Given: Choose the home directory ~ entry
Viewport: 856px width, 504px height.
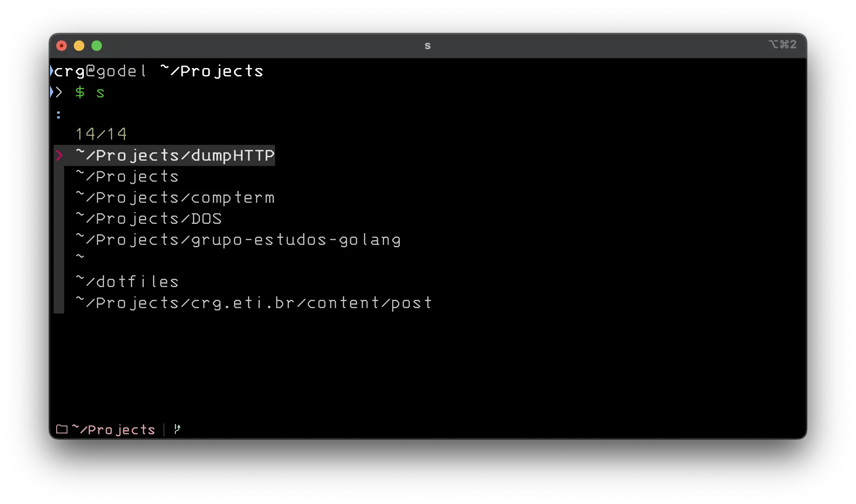Looking at the screenshot, I should click(x=80, y=256).
